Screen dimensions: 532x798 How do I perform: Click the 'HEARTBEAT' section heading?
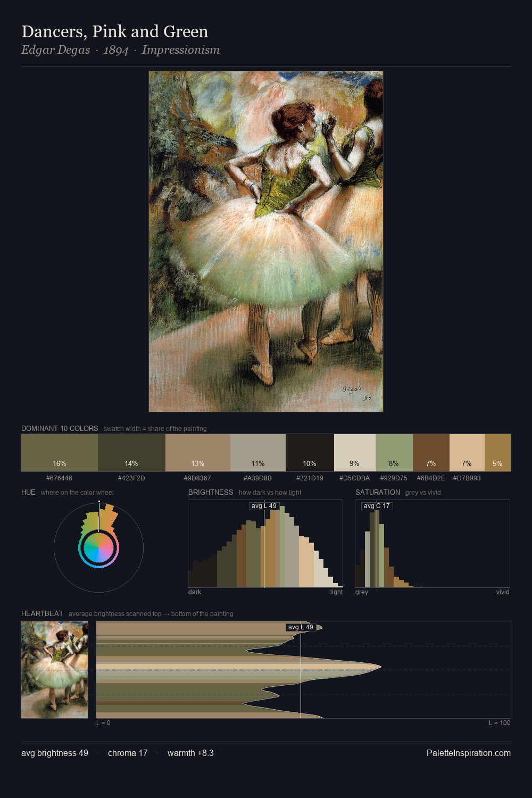pyautogui.click(x=42, y=613)
